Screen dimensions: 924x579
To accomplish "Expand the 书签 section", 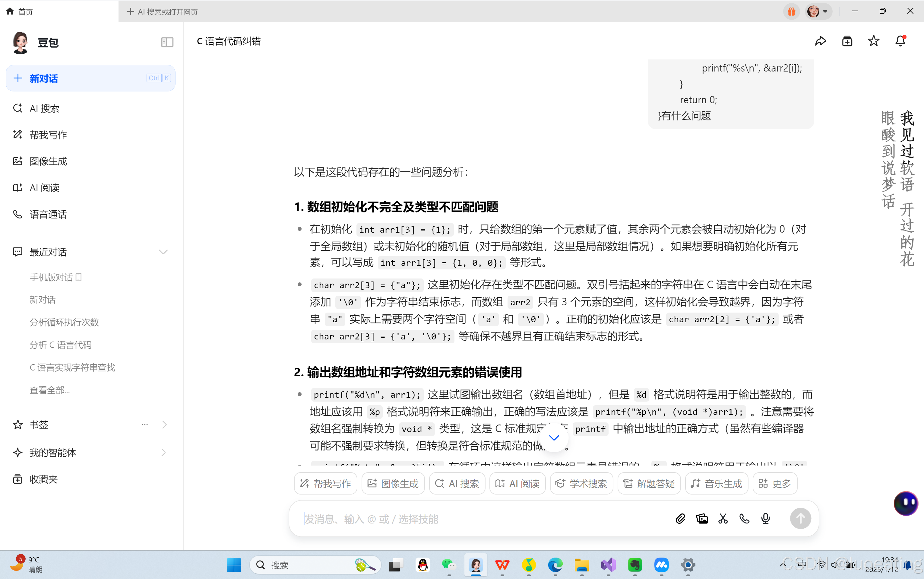I will 164,425.
